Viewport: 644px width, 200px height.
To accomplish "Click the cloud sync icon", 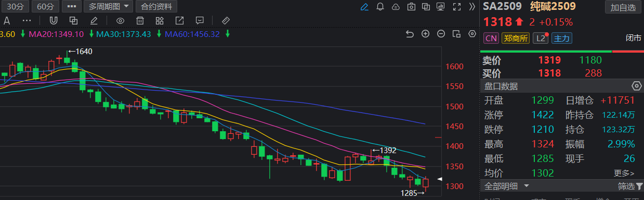I will pyautogui.click(x=396, y=7).
